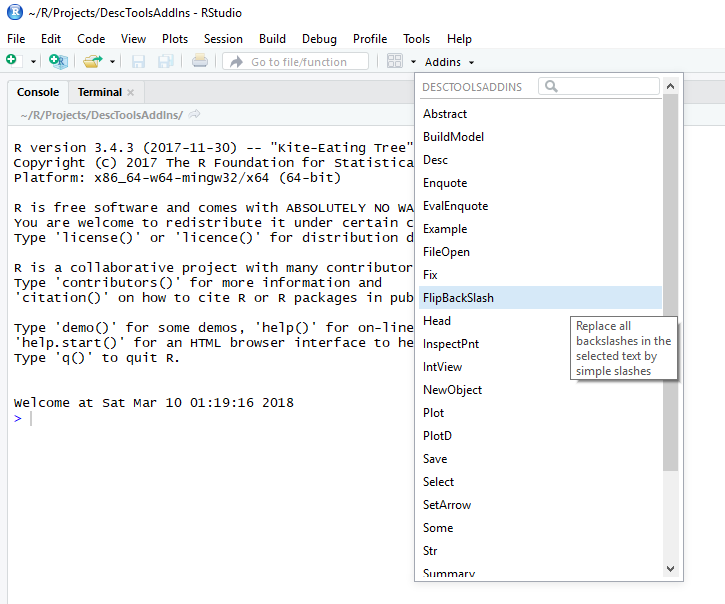
Task: Choose the BuildModel addin
Action: 453,136
